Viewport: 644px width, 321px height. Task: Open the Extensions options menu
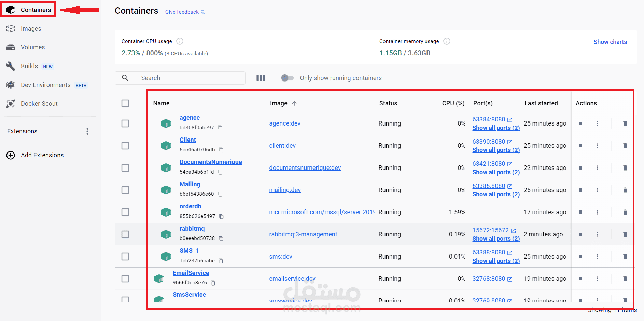tap(87, 131)
